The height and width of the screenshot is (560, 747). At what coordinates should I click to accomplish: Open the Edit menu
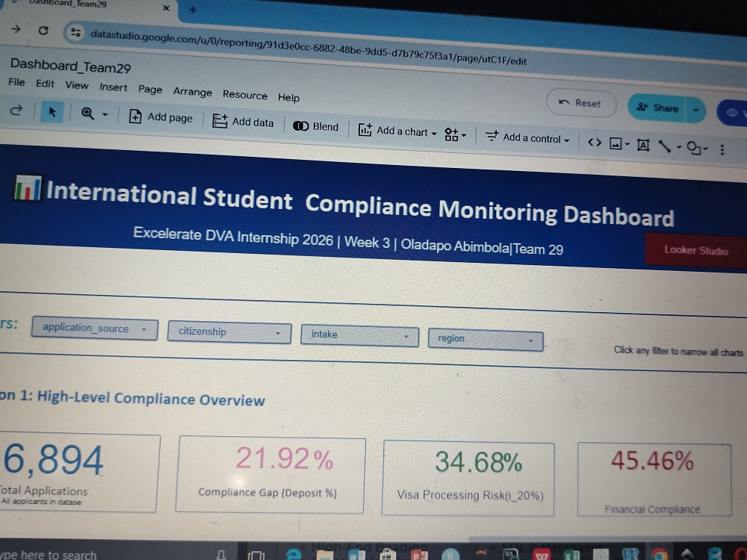46,84
